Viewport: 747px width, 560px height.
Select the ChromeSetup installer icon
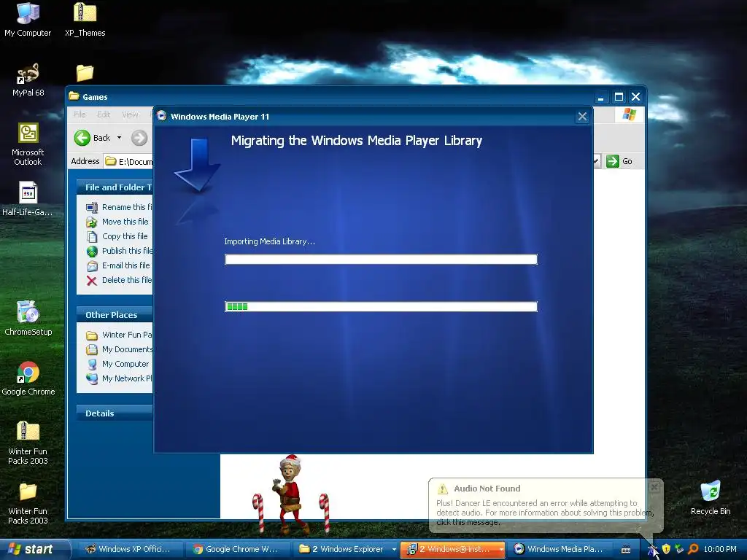28,318
